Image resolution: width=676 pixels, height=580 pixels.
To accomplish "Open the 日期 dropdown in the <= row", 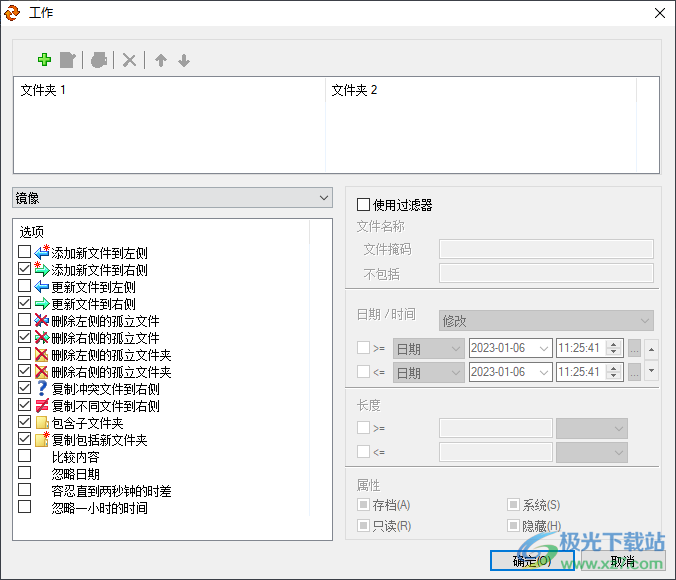I will 429,372.
